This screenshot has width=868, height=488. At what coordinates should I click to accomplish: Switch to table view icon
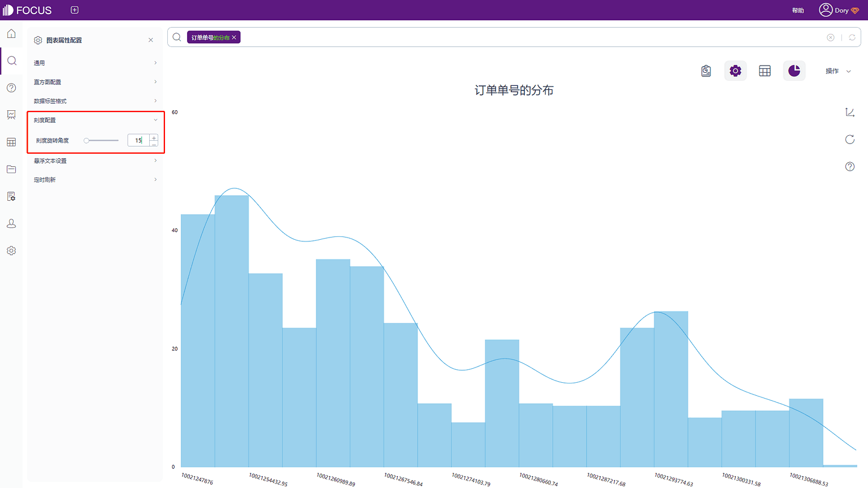[x=765, y=71]
